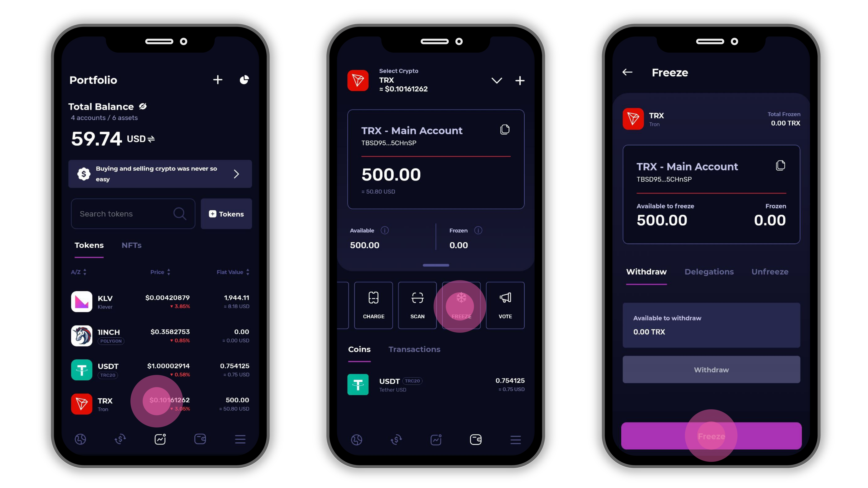Tap the portfolio pie chart icon

(244, 80)
